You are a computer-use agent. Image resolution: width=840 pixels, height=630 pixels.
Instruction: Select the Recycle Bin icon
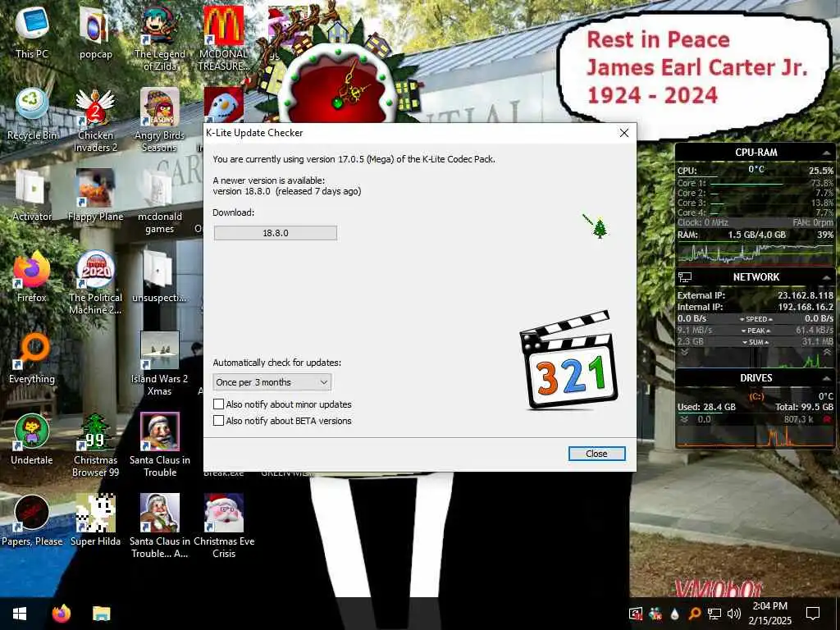coord(32,115)
